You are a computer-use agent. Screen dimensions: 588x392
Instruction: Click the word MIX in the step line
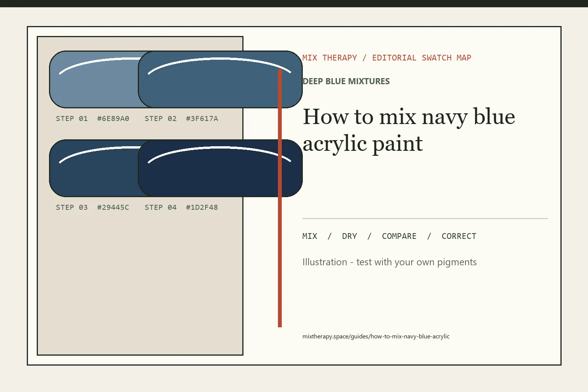coord(310,236)
